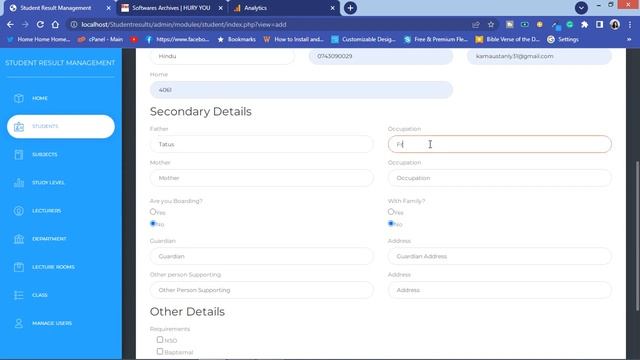
Task: Click the Home address field 4061
Action: 301,90
